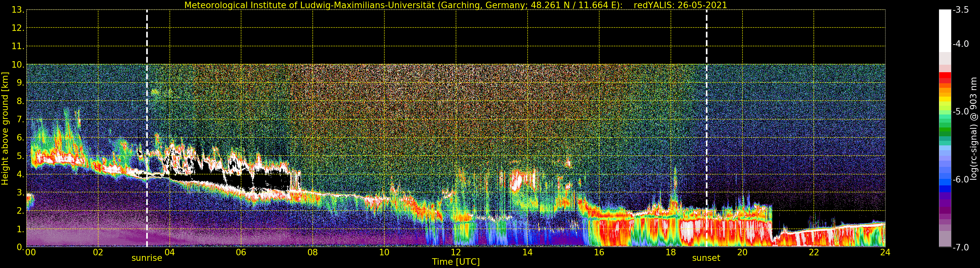Click the "24" tick on the time axis
This screenshot has width=980, height=268.
[x=885, y=252]
